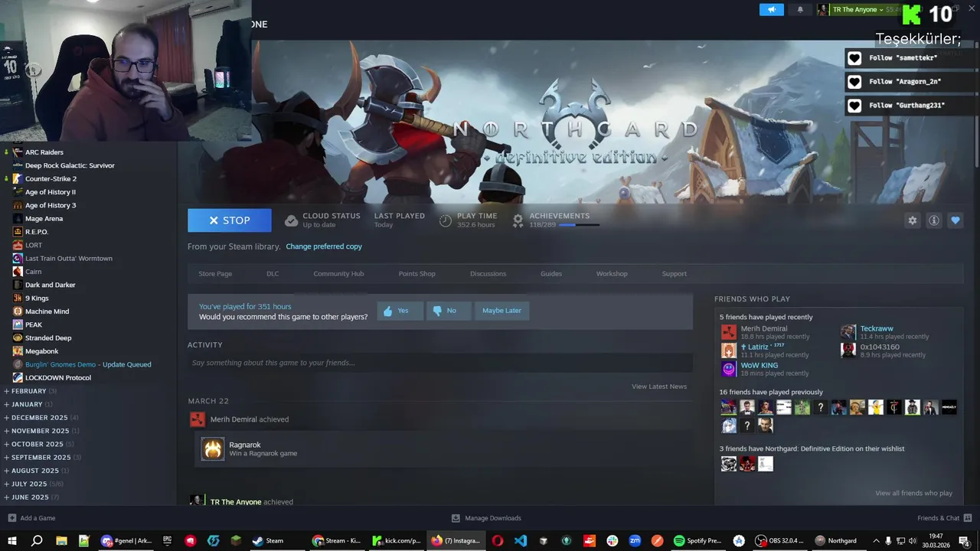Click the PEAK game icon in library
Viewport: 980px width, 551px height.
coord(18,324)
